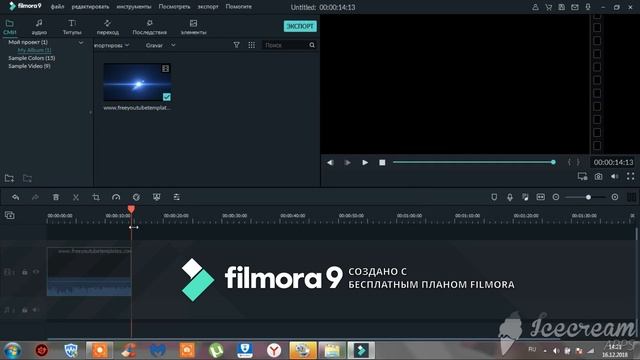Click the zoom to fit timeline icon
Screen dimensions: 640x360
click(x=540, y=197)
